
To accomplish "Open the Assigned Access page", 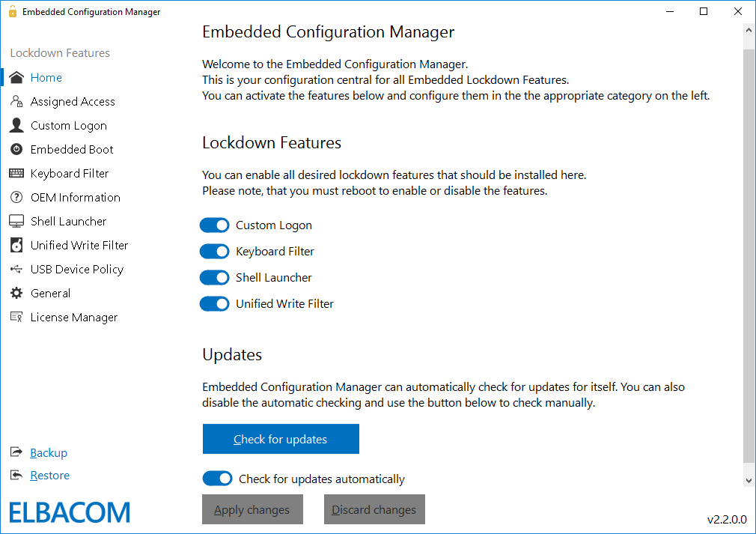I will (72, 101).
